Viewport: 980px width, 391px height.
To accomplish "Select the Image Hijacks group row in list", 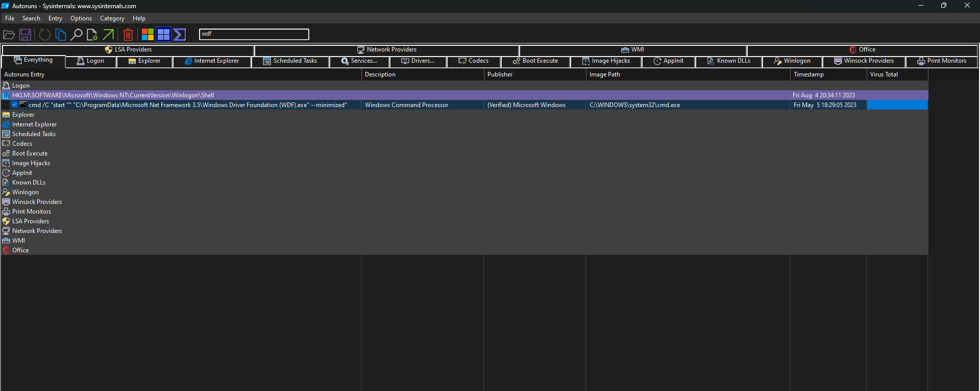I will (464, 163).
